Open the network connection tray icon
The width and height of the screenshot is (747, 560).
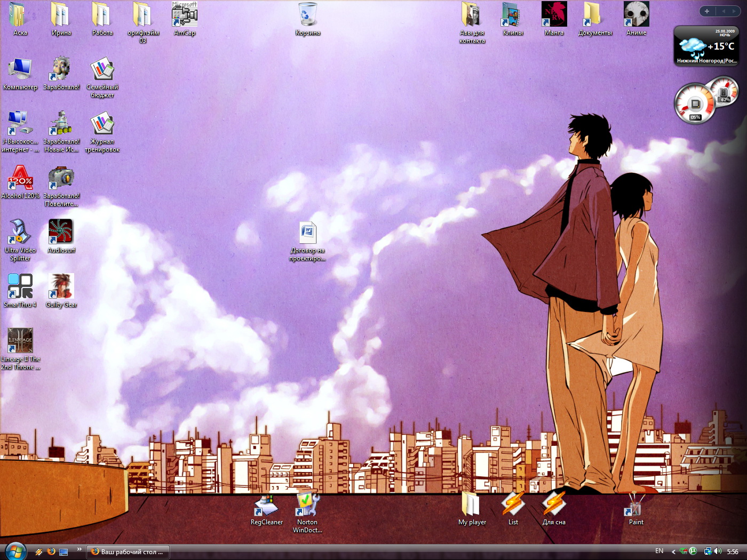pyautogui.click(x=708, y=551)
